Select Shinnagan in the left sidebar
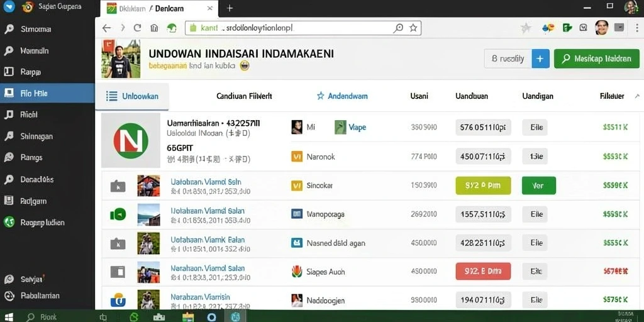The image size is (644, 322). coord(36,136)
